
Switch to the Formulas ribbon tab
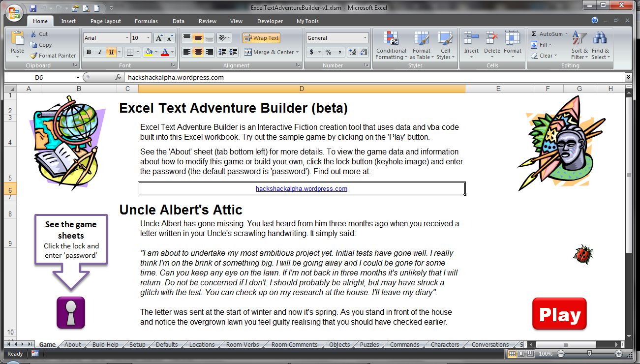click(x=146, y=21)
